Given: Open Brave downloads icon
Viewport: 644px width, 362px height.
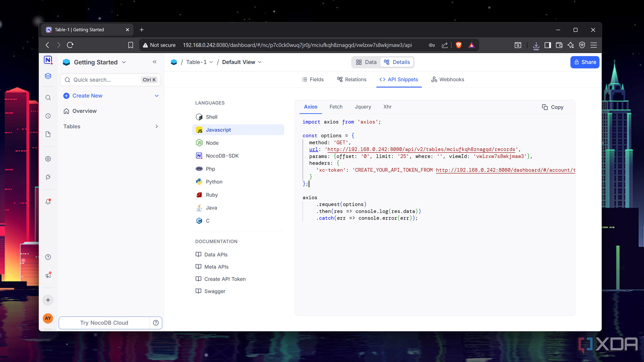Looking at the screenshot, I should point(536,45).
